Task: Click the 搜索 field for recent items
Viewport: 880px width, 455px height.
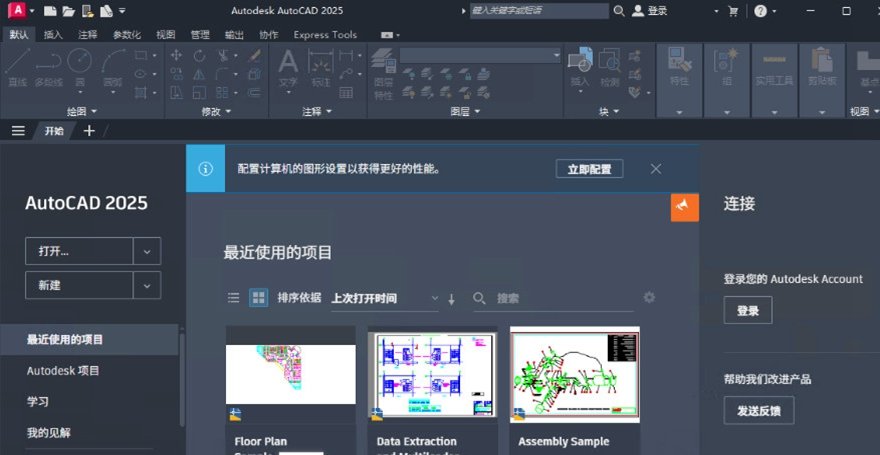Action: pos(552,298)
